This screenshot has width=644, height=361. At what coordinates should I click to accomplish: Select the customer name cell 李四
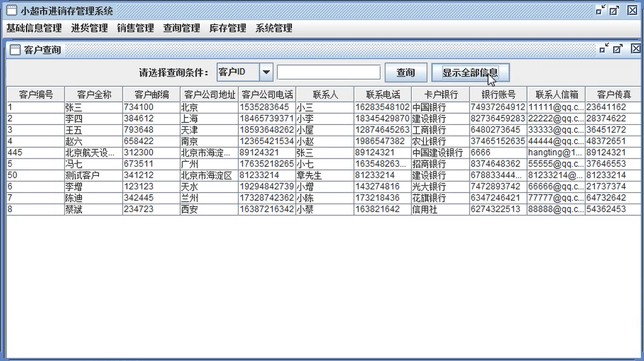(93, 118)
